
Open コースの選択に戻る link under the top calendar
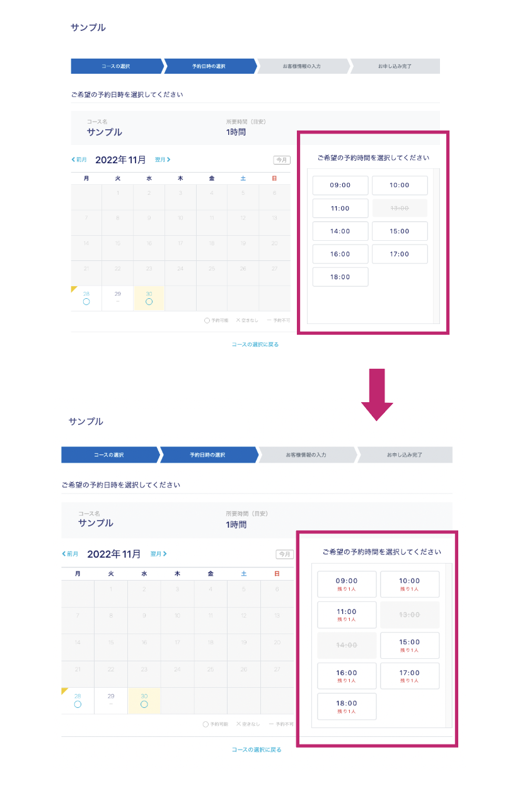(x=255, y=345)
